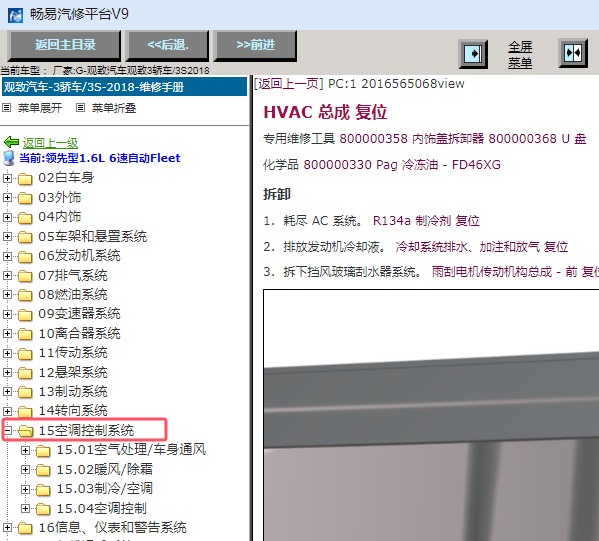Click the folder icon of 12悬架系统

[x=25, y=373]
